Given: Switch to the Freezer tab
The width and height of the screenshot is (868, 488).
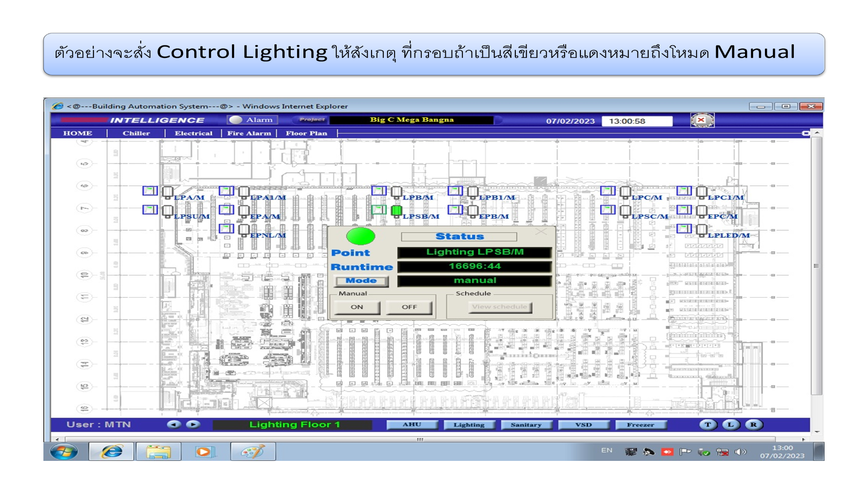Looking at the screenshot, I should click(641, 425).
